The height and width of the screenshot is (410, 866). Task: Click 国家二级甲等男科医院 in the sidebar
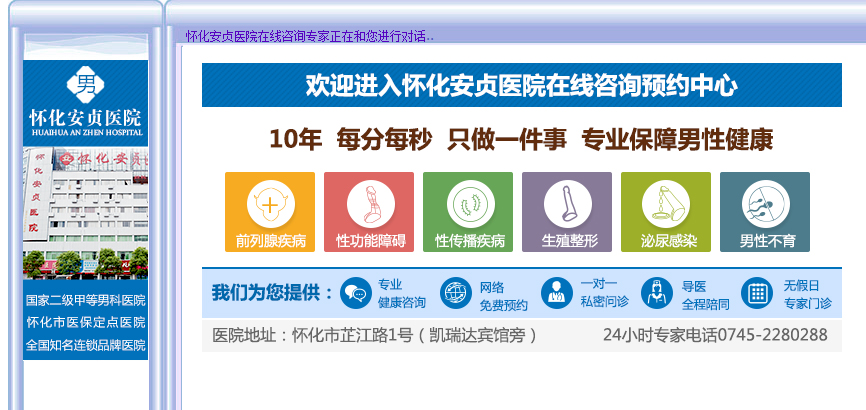pos(86,300)
